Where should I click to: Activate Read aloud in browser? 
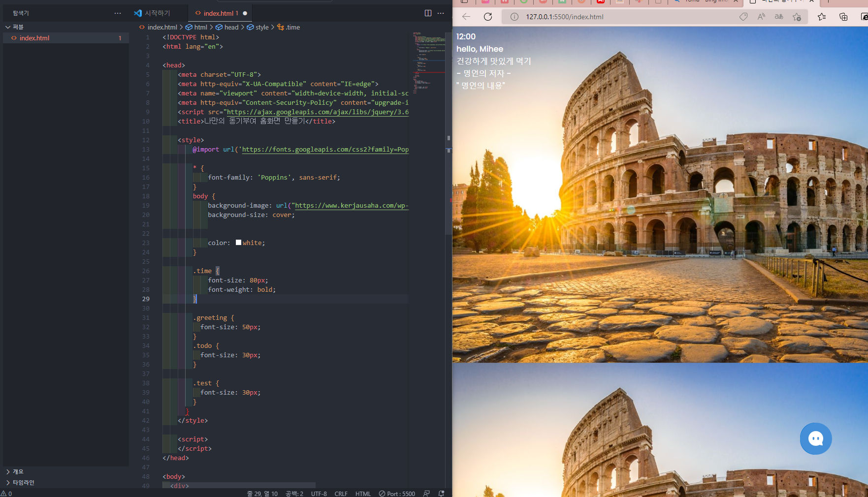pos(761,17)
